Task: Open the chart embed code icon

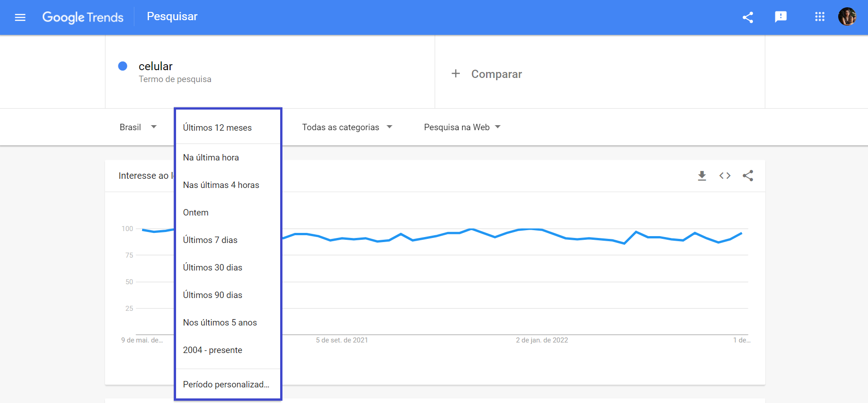Action: click(725, 176)
